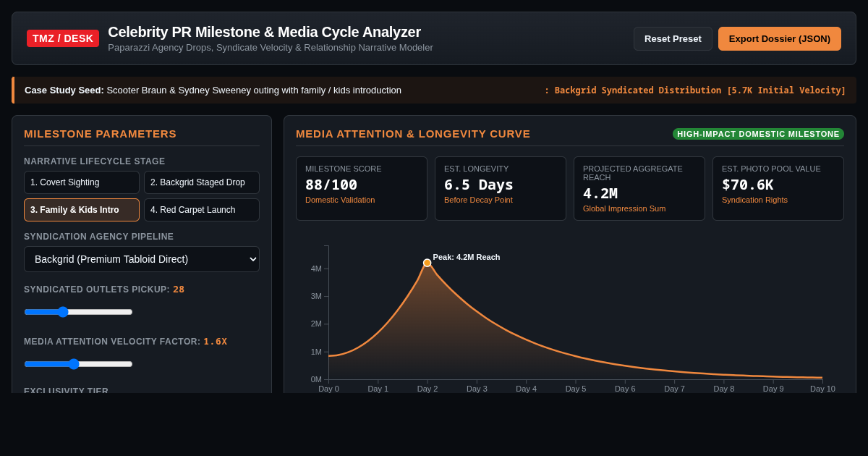
Task: Select the 3. Family & Kids Intro stage
Action: click(x=82, y=210)
